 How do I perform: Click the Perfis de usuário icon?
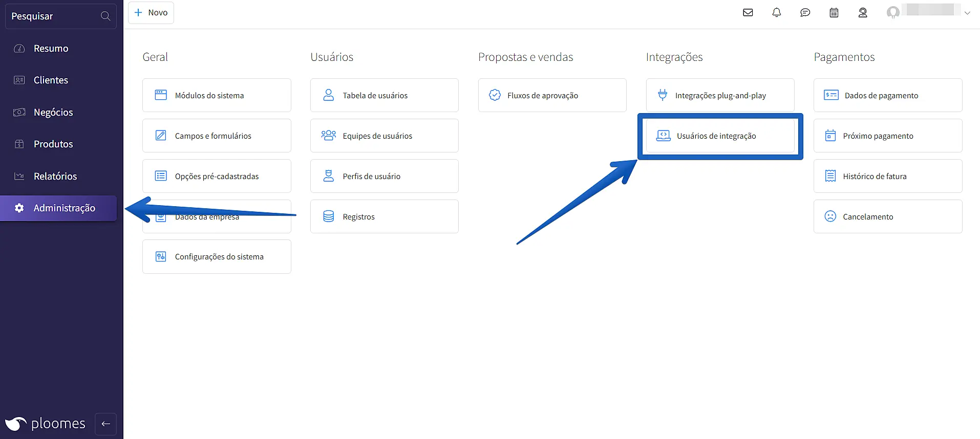tap(329, 176)
